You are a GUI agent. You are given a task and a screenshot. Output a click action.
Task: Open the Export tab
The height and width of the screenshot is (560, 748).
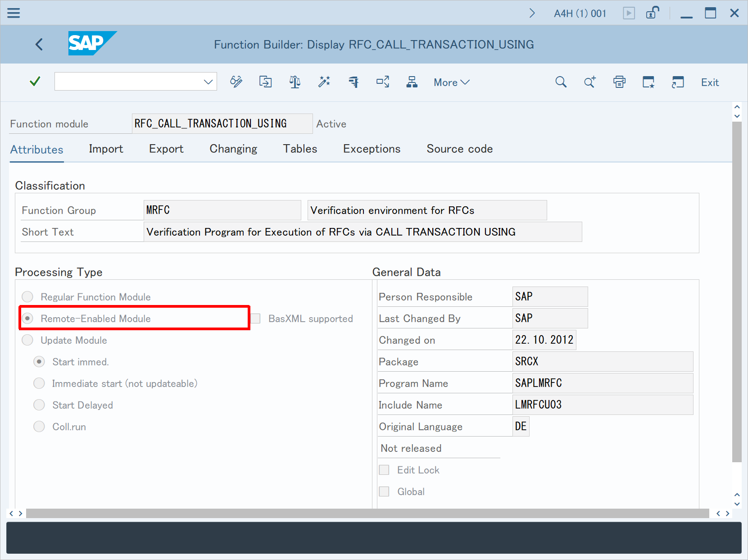166,149
